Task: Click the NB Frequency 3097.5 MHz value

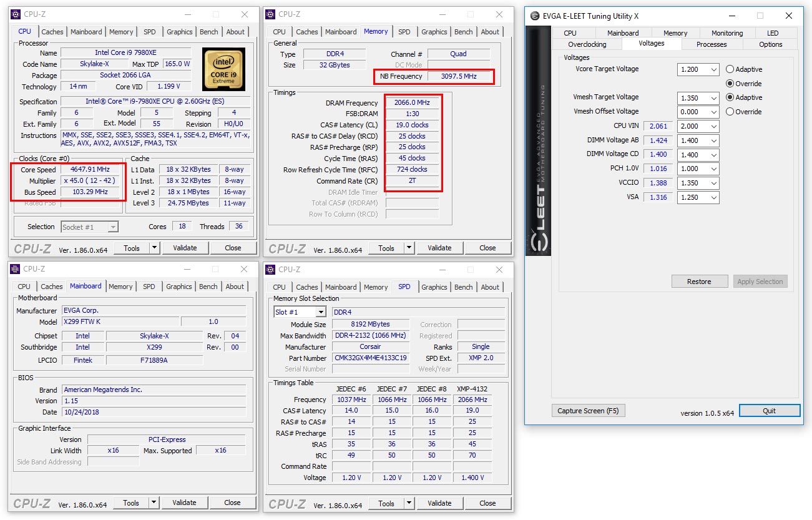Action: point(458,77)
